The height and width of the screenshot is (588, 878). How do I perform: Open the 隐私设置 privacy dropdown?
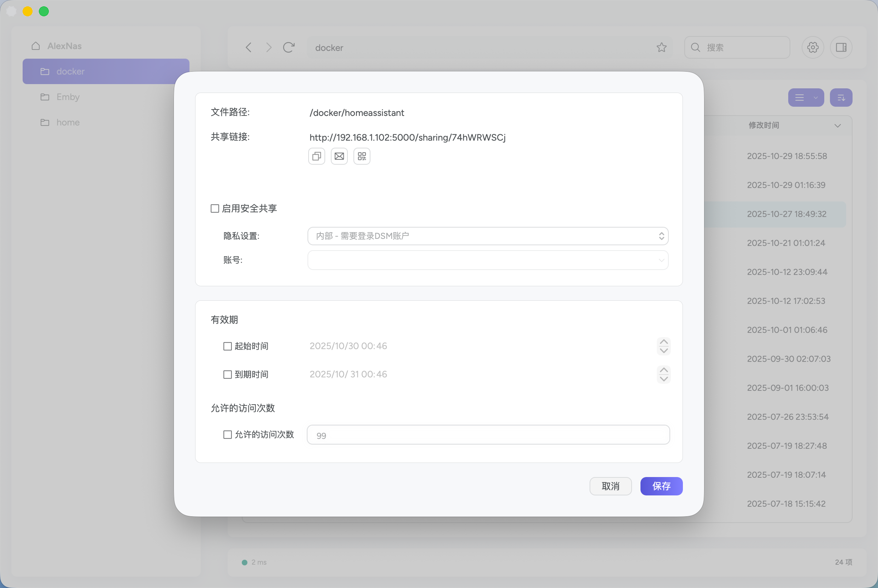pyautogui.click(x=487, y=236)
